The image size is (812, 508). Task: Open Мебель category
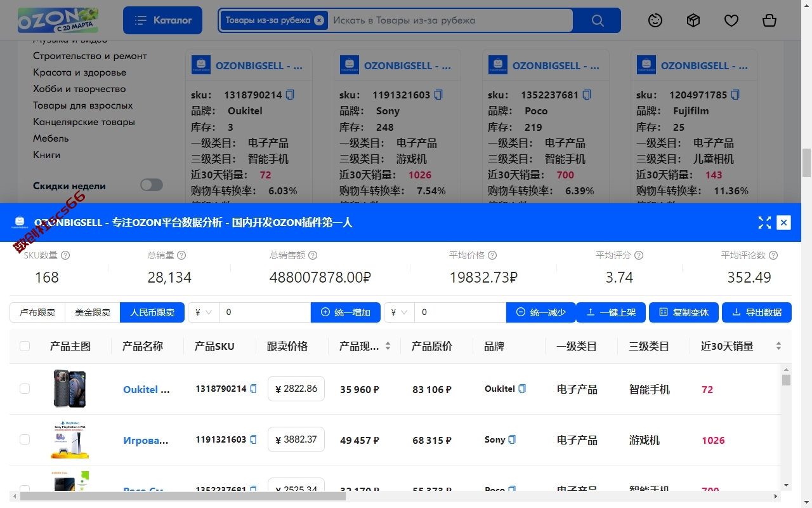tap(51, 138)
